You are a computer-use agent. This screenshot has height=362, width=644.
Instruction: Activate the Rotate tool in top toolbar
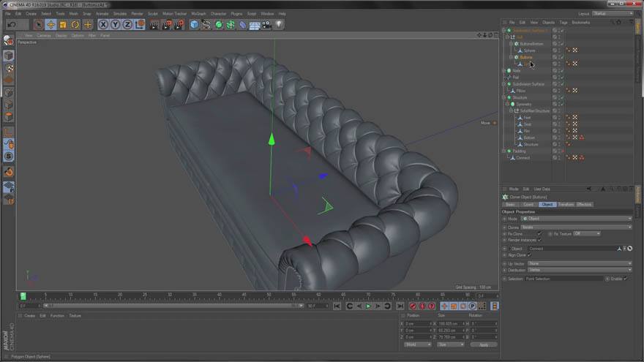pyautogui.click(x=75, y=25)
